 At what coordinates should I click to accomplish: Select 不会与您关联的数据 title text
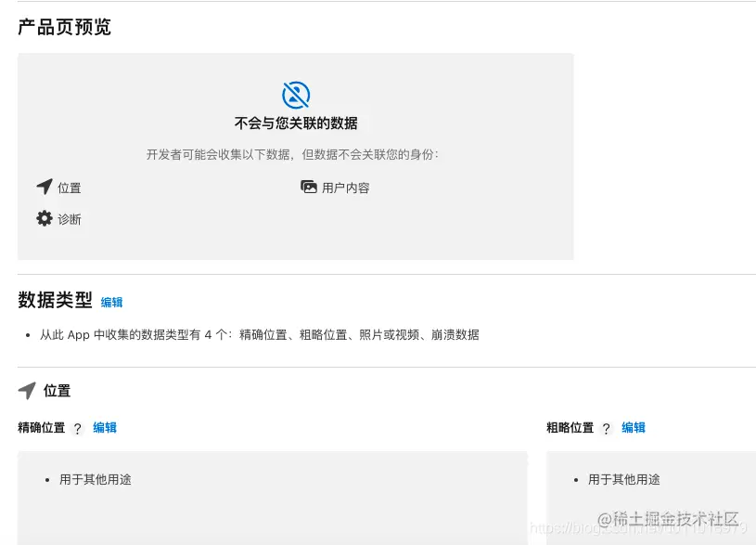coord(296,123)
